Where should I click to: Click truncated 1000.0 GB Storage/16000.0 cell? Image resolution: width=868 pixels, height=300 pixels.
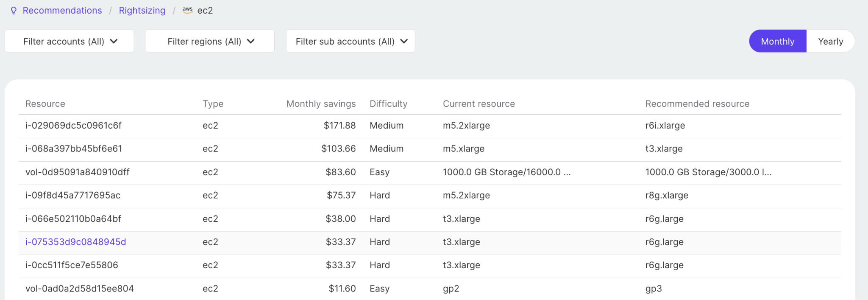click(x=507, y=172)
